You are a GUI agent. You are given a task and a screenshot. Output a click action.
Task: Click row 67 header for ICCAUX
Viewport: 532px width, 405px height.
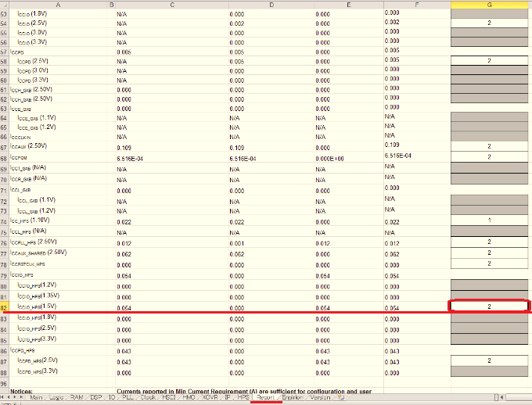4,146
